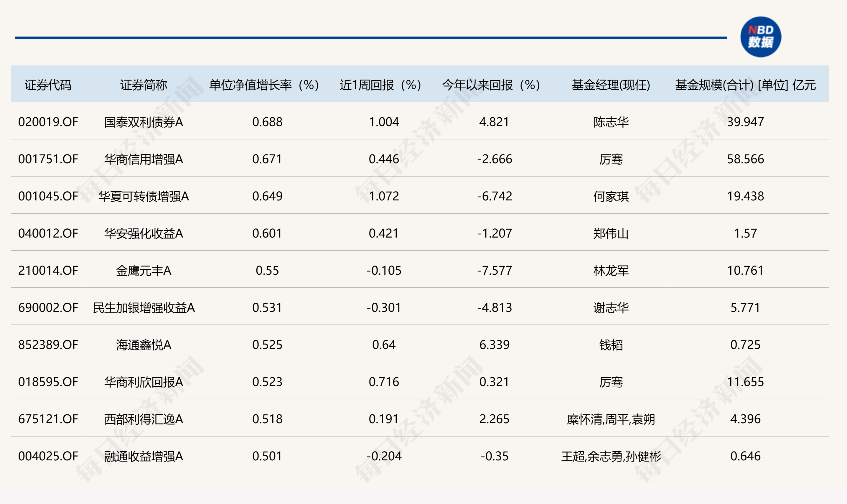Select fund code 020019.OF

tap(48, 122)
